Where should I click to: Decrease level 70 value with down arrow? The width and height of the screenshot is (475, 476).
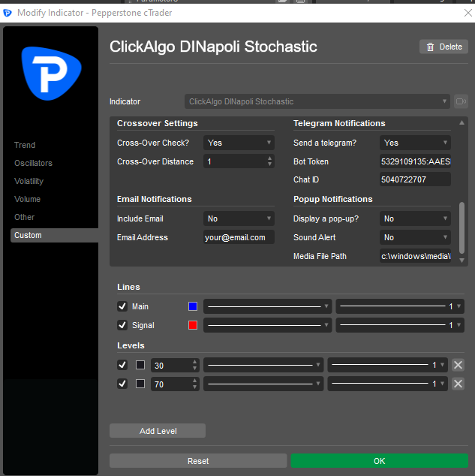[x=195, y=387]
